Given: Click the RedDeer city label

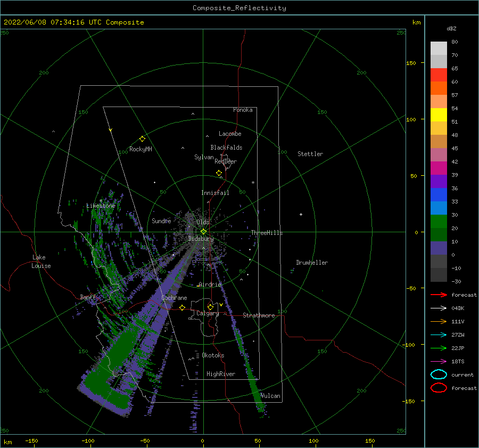Looking at the screenshot, I should click(226, 161).
